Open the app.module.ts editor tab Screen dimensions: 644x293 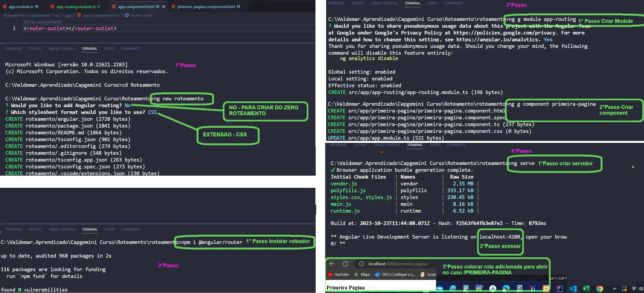(21, 7)
